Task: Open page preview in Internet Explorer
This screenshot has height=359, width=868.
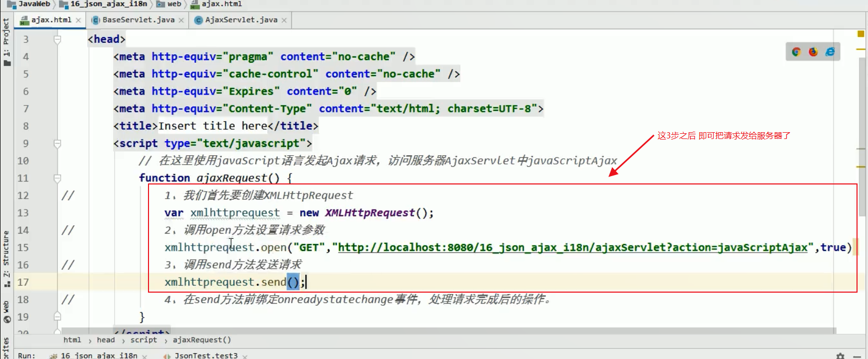Action: 830,52
